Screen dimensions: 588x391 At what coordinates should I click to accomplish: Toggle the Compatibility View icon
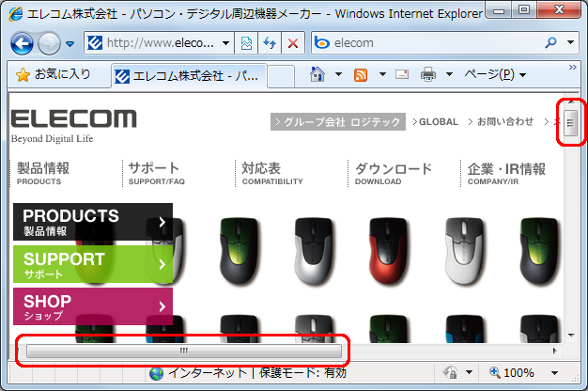246,43
